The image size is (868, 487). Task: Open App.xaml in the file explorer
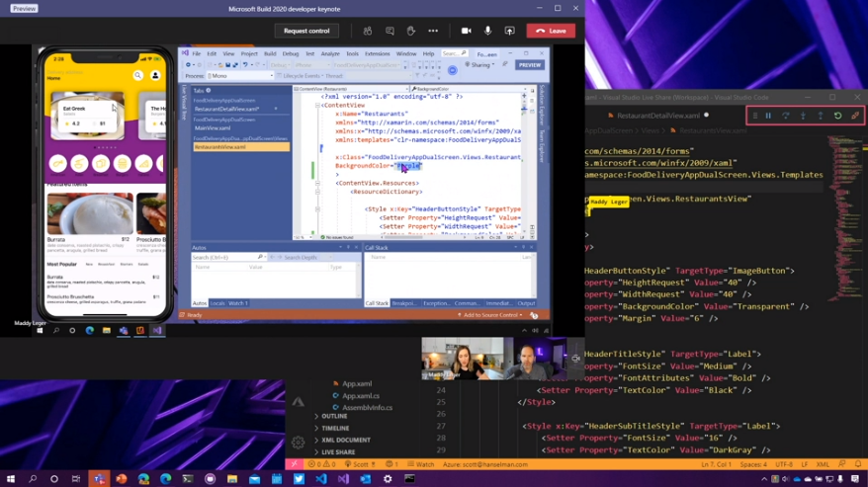point(356,383)
